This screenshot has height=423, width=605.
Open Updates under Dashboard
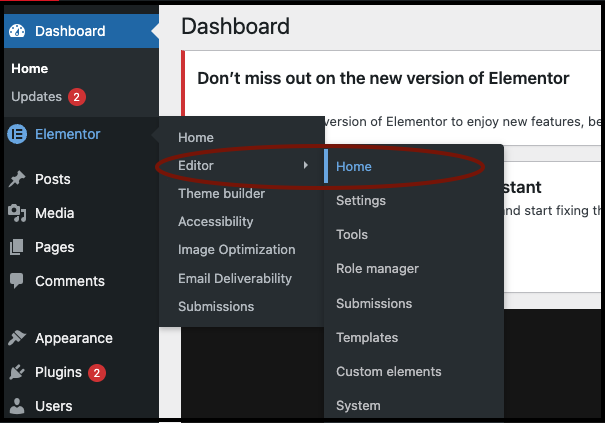[36, 97]
